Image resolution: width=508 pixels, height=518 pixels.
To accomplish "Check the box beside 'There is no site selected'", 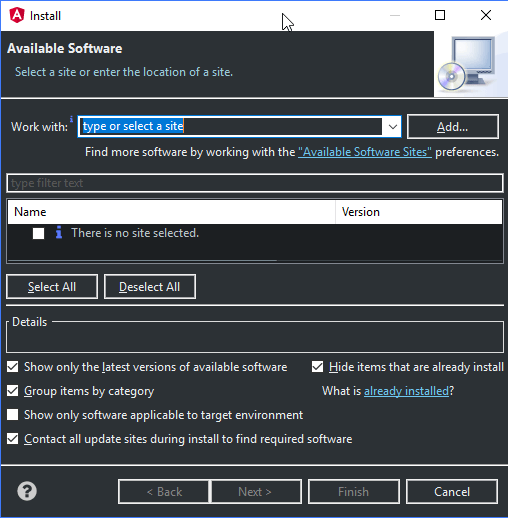I will pyautogui.click(x=38, y=233).
